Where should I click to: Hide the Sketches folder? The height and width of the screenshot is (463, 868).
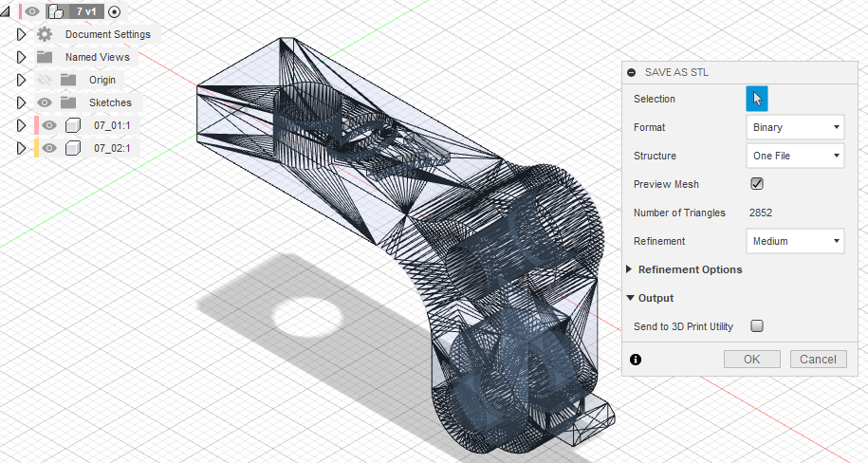pos(45,102)
